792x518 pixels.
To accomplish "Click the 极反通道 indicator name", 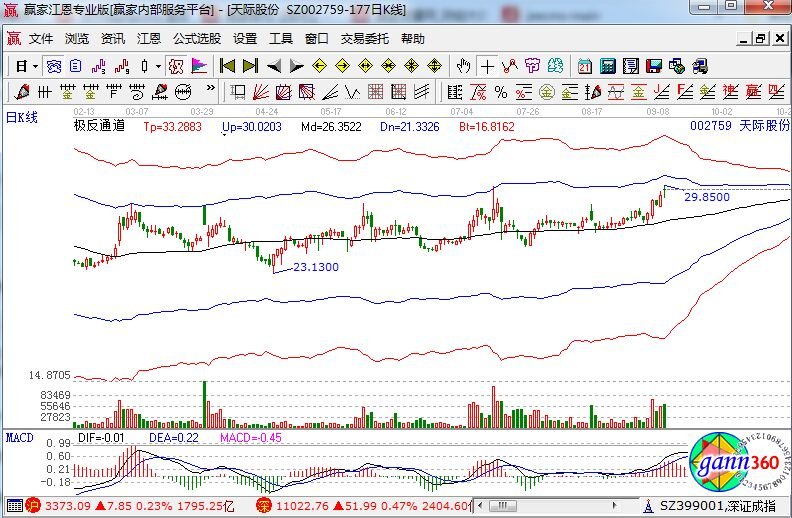I will 99,127.
